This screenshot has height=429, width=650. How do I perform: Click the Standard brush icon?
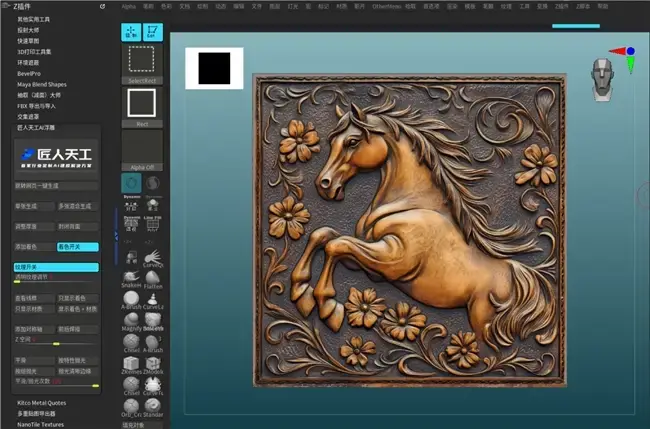(153, 405)
